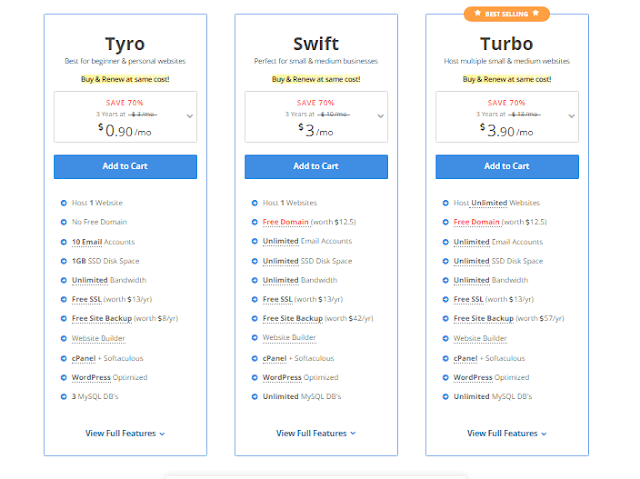Click Turbo 'Free Site Backup (worth $57/yr)' text
The width and height of the screenshot is (640, 479).
pos(509,319)
